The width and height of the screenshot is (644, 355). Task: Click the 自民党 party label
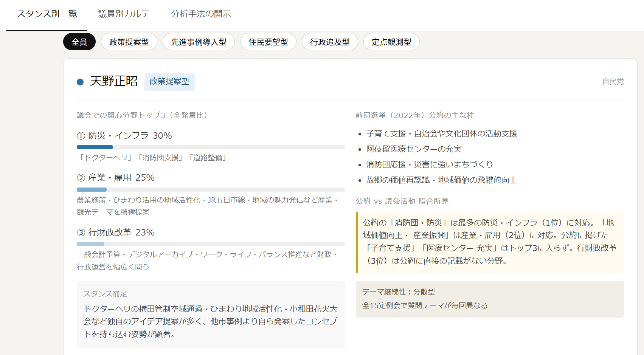(x=613, y=82)
